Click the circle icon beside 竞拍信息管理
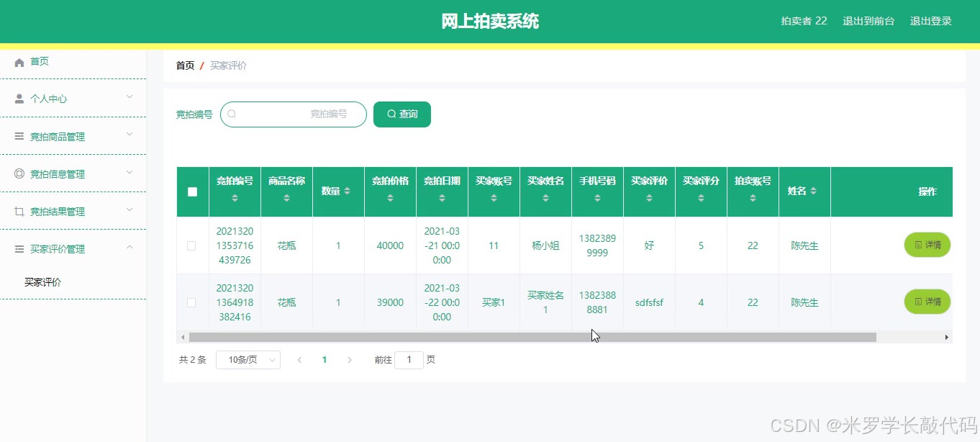The image size is (980, 442). click(18, 173)
